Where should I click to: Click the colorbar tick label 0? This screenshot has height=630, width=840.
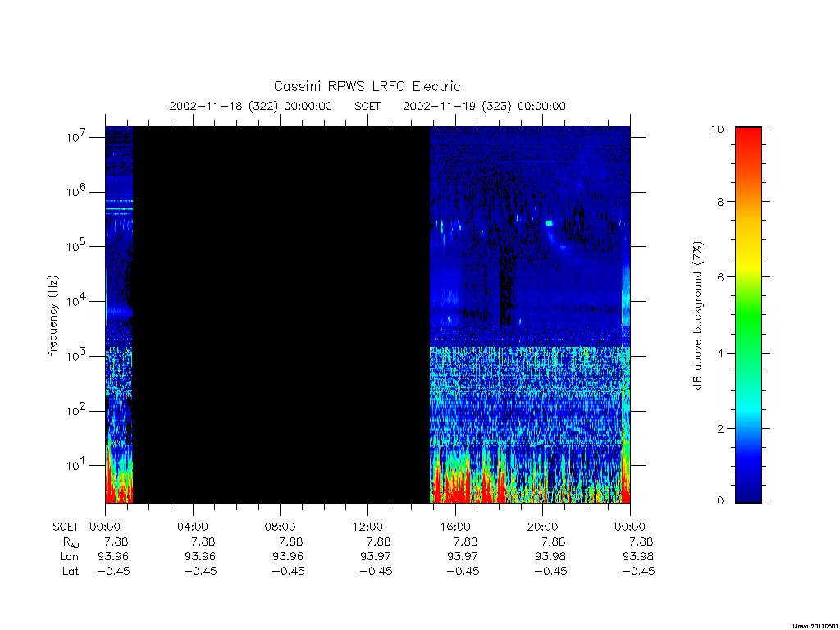tap(720, 501)
